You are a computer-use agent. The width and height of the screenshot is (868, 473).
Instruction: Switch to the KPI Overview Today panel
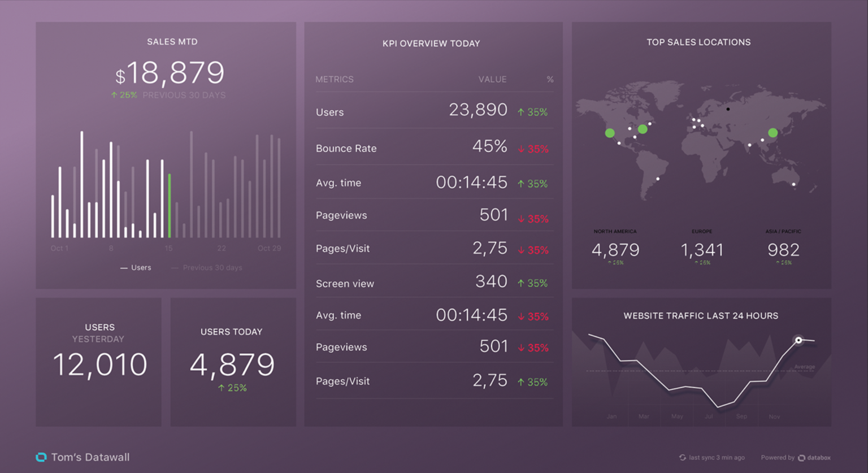[432, 43]
